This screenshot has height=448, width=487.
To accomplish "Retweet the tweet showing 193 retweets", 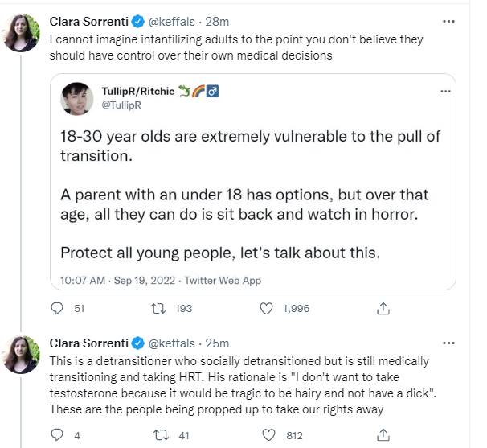I will (158, 308).
